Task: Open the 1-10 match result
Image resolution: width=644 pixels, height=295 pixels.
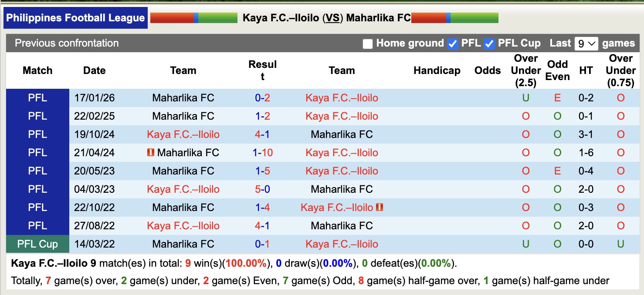Action: (x=262, y=153)
